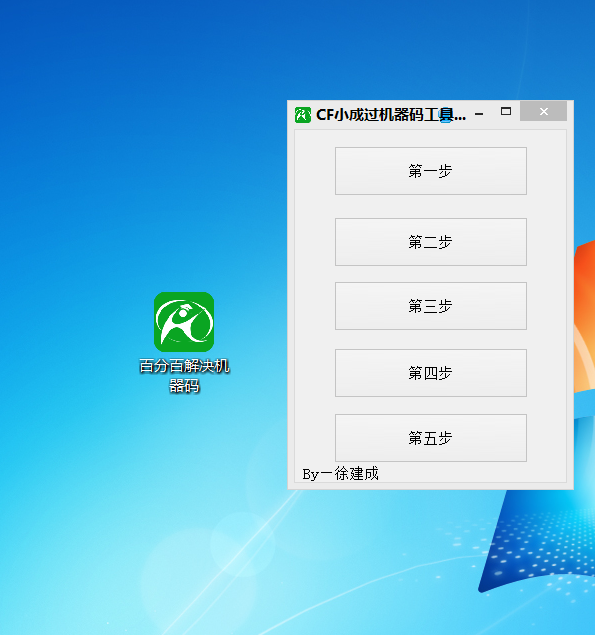This screenshot has width=595, height=635.
Task: Run the 第二步 step
Action: tap(431, 242)
